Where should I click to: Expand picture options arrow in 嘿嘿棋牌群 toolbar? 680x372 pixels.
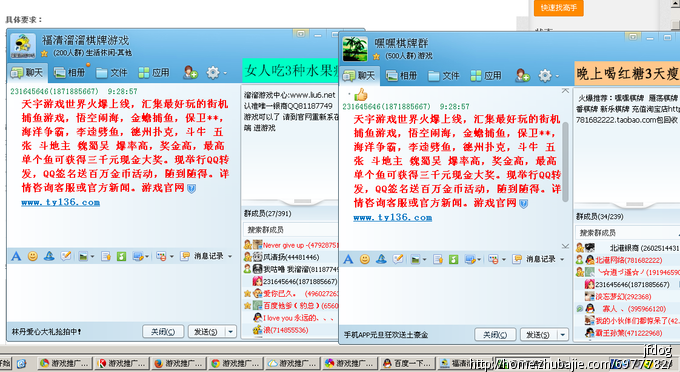pyautogui.click(x=424, y=260)
